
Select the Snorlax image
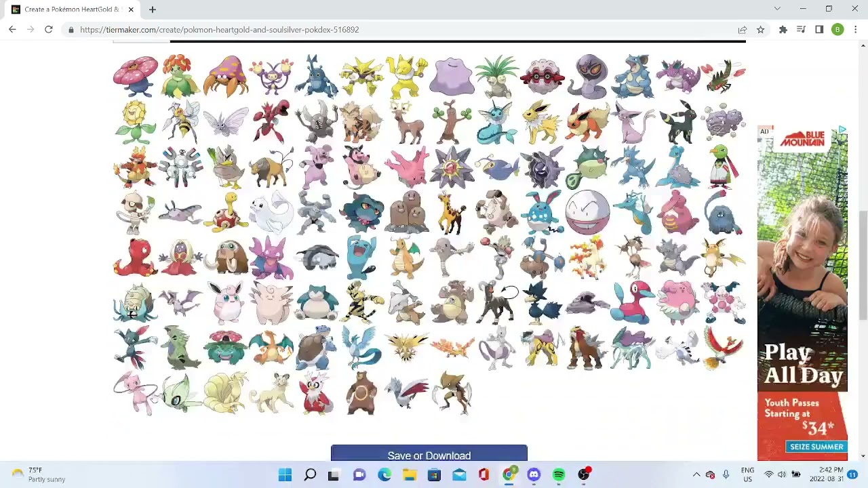point(316,302)
